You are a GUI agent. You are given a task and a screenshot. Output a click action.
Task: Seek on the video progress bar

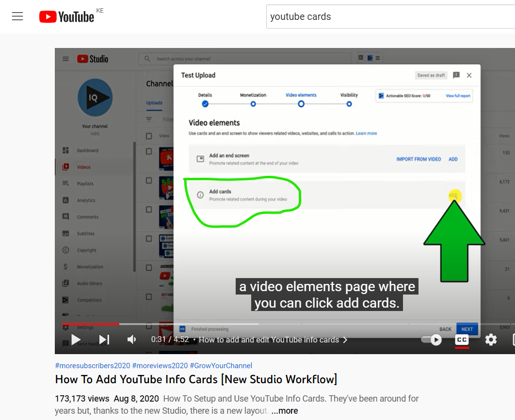pyautogui.click(x=289, y=324)
